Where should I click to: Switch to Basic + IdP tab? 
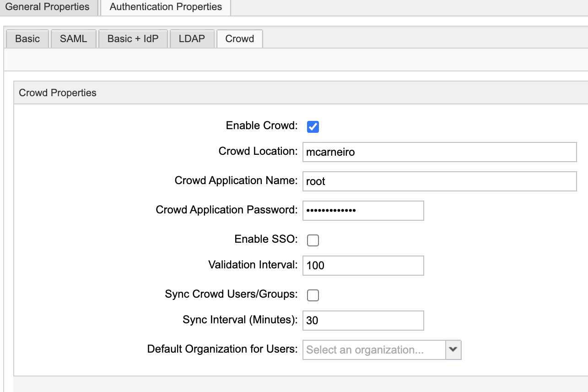pyautogui.click(x=133, y=39)
